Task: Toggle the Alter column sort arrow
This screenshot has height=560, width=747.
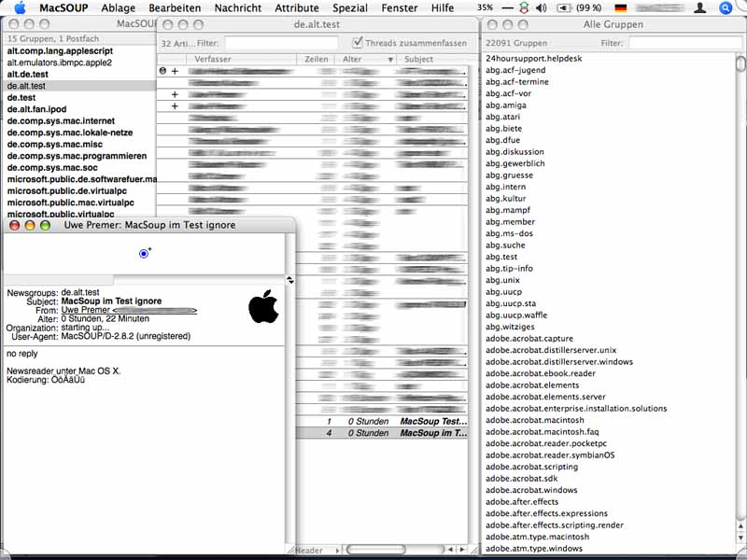Action: pyautogui.click(x=390, y=60)
